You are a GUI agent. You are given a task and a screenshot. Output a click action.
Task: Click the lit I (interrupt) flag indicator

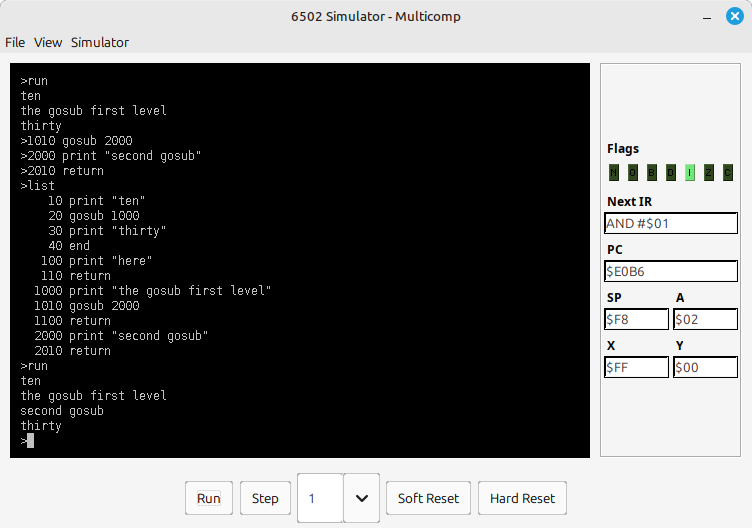click(x=689, y=173)
